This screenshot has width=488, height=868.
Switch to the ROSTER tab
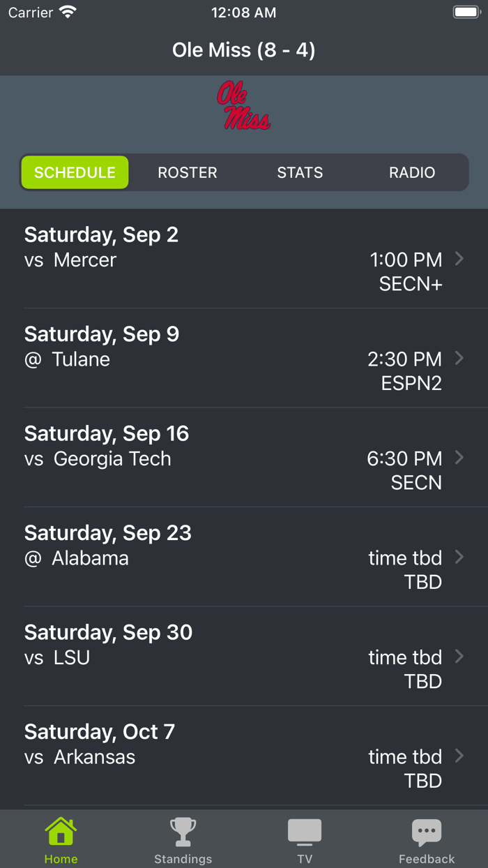click(187, 172)
